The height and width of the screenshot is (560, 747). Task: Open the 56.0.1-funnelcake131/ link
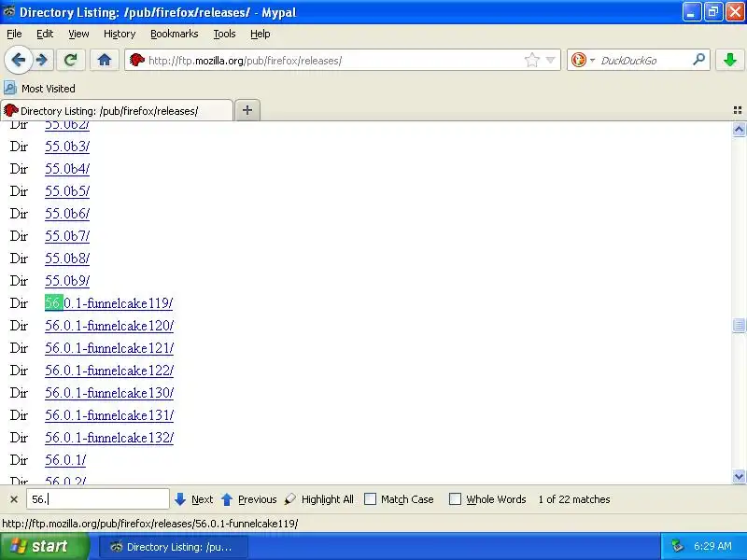tap(109, 415)
